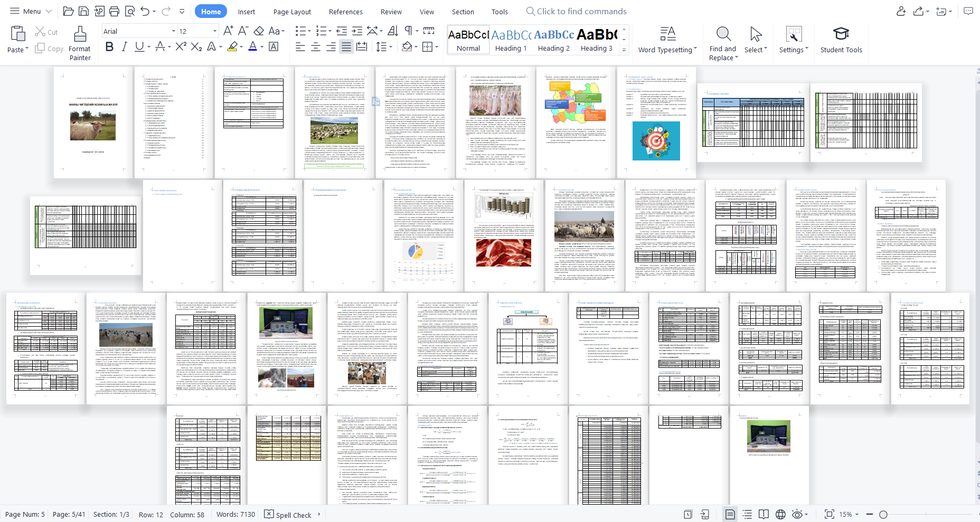
Task: Apply superscript formatting
Action: (x=181, y=46)
